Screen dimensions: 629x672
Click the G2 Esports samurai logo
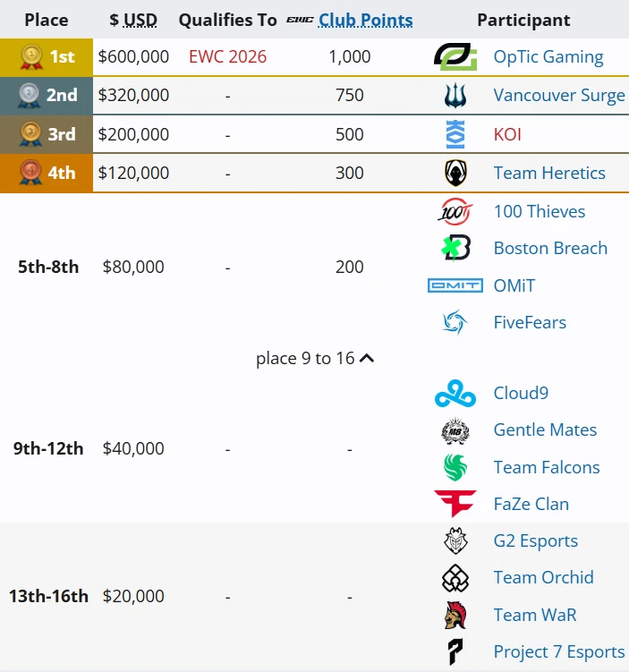click(x=455, y=540)
